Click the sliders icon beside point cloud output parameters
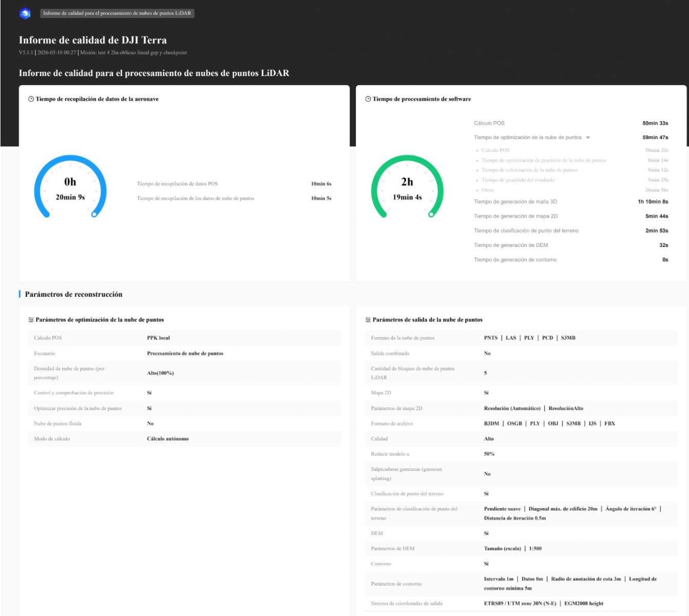The height and width of the screenshot is (616, 689). [x=368, y=320]
